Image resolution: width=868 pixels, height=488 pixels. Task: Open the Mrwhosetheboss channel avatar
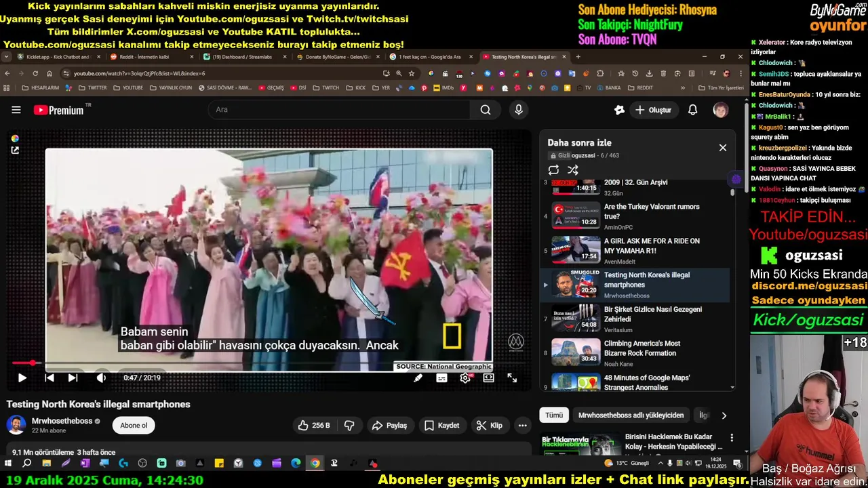coord(16,425)
